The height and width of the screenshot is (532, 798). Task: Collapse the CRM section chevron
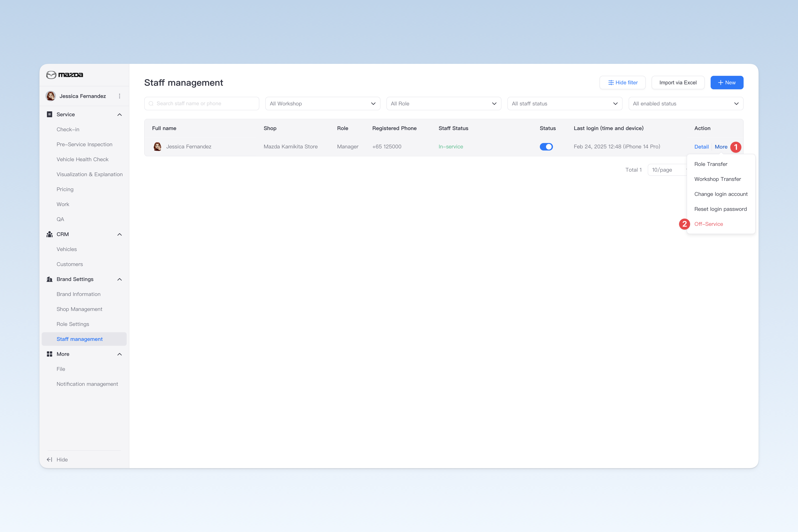tap(119, 234)
